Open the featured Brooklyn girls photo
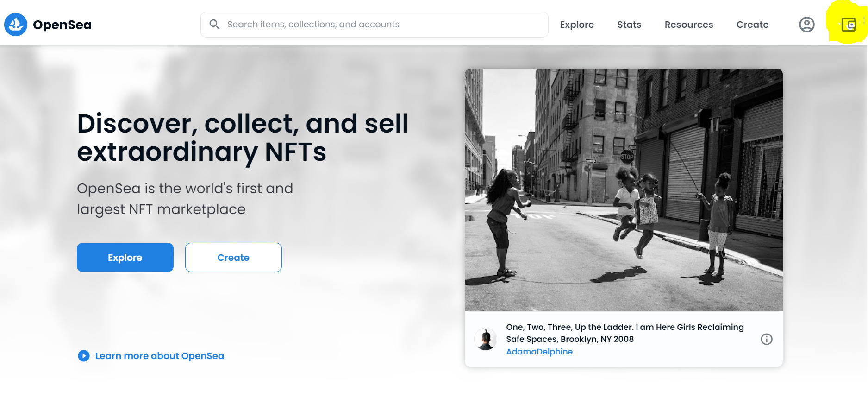This screenshot has width=868, height=398. coord(624,190)
